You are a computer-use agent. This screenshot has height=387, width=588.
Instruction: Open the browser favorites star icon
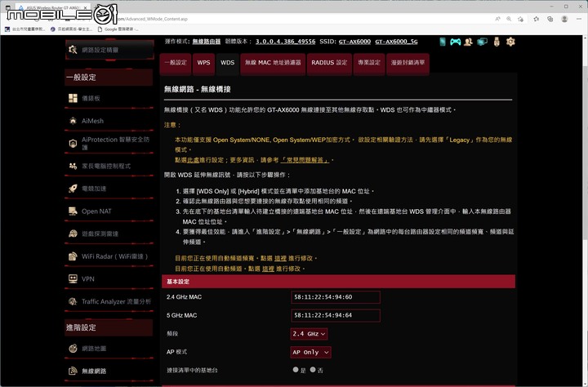537,19
